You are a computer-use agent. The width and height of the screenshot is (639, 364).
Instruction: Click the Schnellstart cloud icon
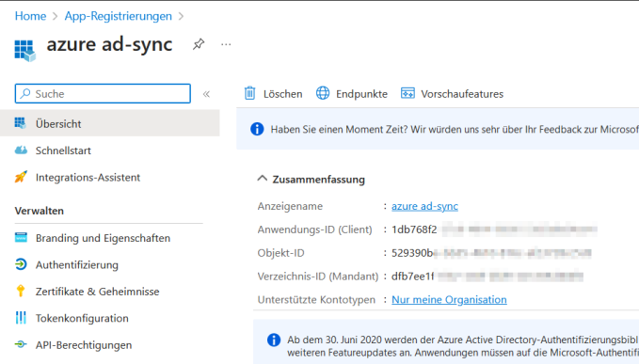click(21, 150)
